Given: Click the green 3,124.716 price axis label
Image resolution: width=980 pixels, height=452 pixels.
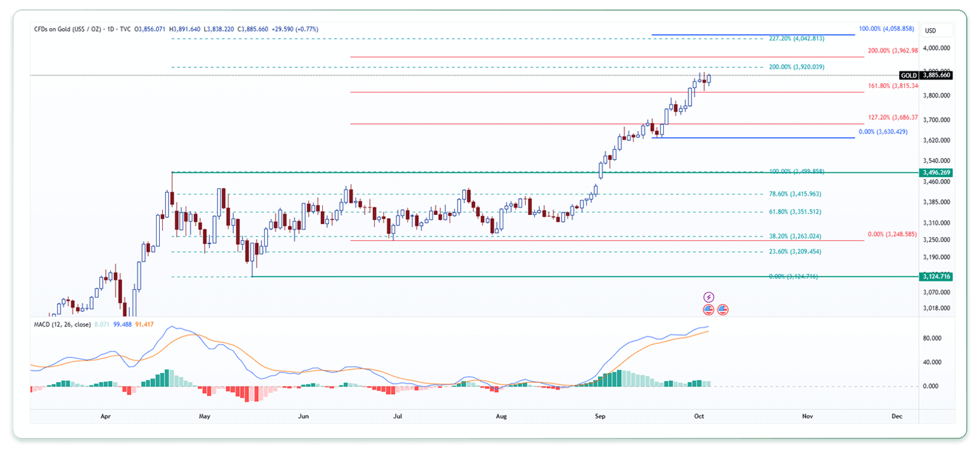Looking at the screenshot, I should click(936, 277).
